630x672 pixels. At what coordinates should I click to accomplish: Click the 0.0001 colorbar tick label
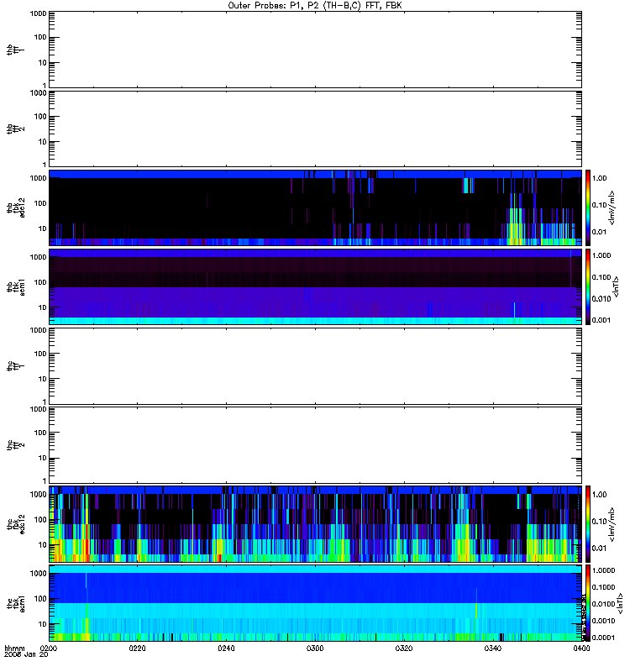coord(603,638)
